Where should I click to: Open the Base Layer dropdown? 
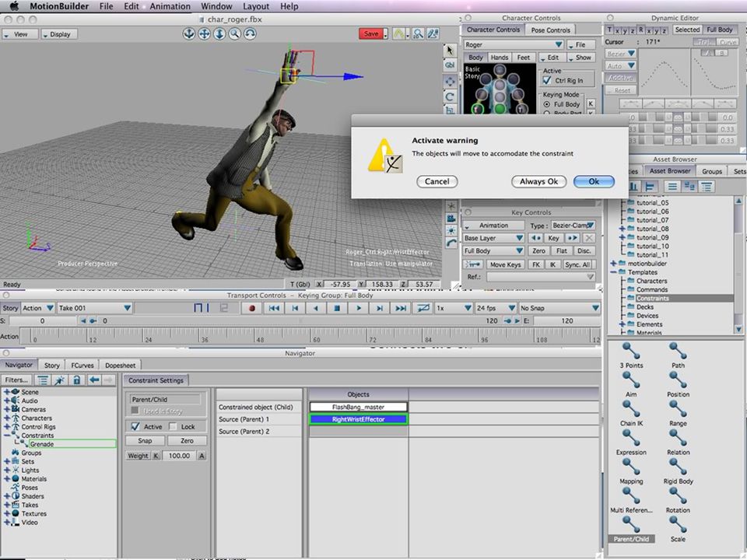click(493, 238)
